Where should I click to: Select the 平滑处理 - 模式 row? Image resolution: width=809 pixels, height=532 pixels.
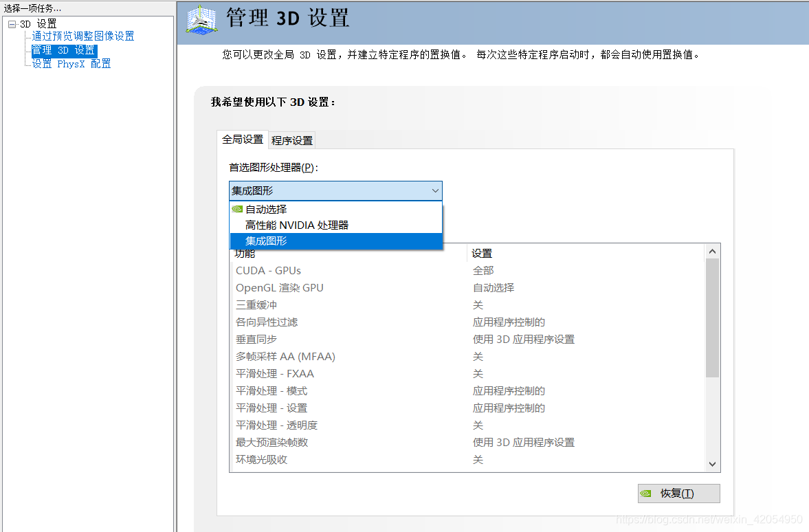coord(467,391)
